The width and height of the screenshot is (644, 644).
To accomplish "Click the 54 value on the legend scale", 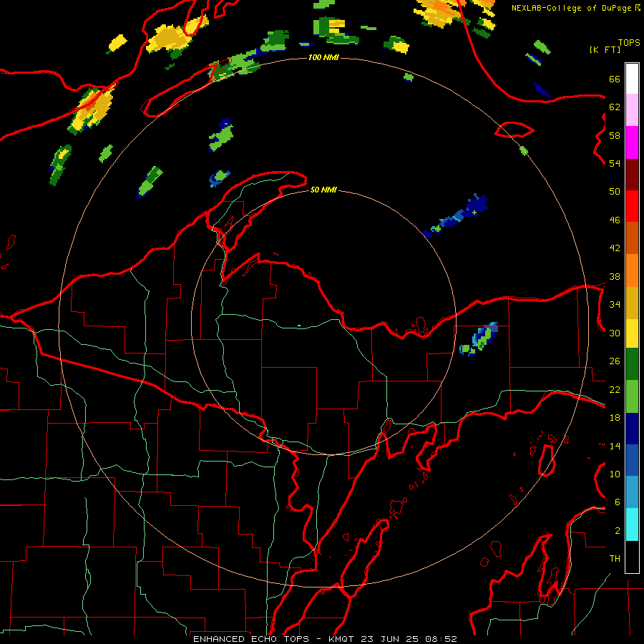I will tap(615, 163).
